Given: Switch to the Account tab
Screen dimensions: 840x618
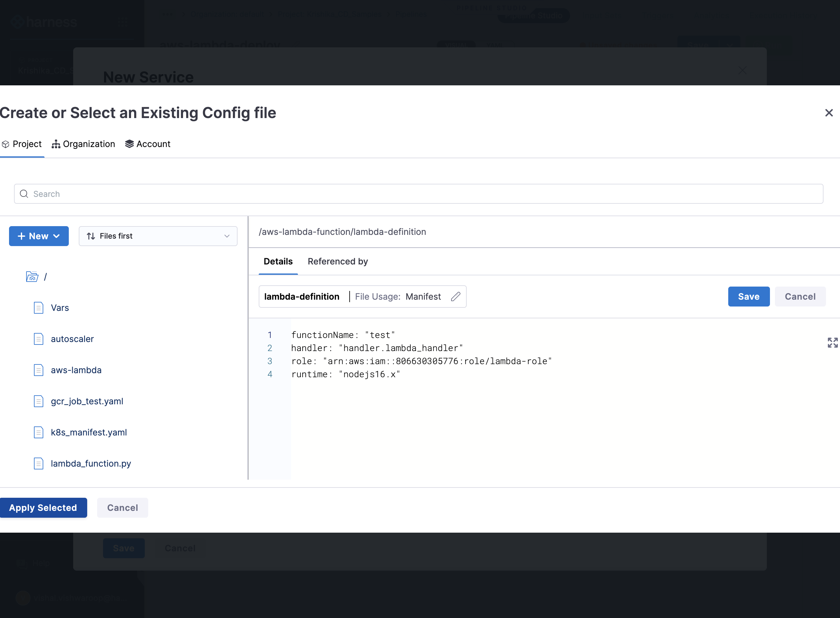Looking at the screenshot, I should tap(148, 144).
